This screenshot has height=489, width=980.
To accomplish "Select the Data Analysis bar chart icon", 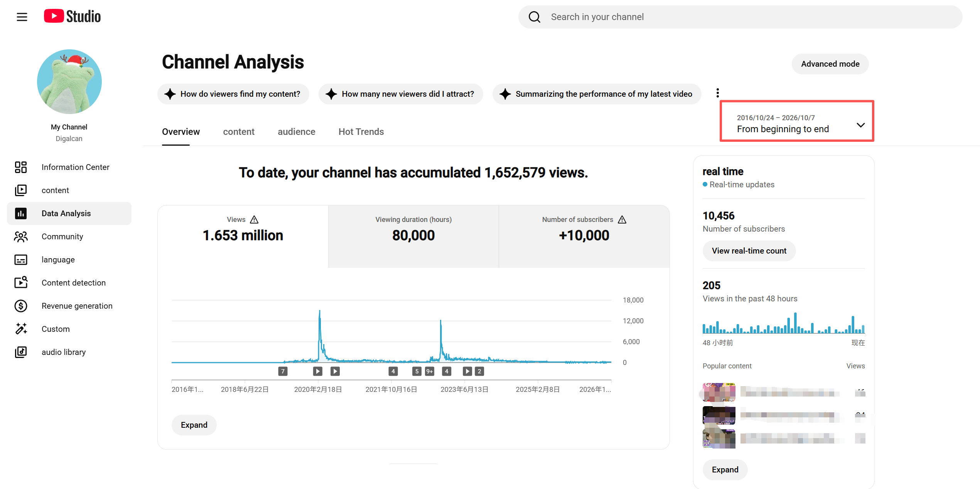I will pos(21,213).
